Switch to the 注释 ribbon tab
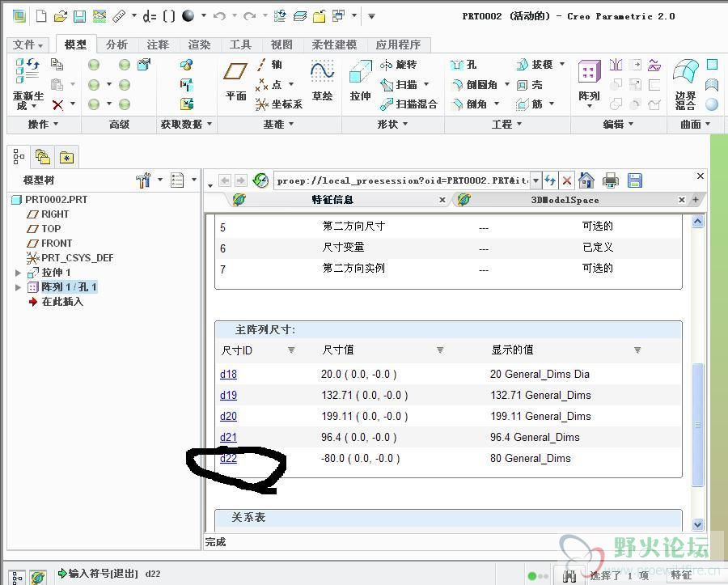Viewport: 728px width, 585px height. (x=158, y=45)
